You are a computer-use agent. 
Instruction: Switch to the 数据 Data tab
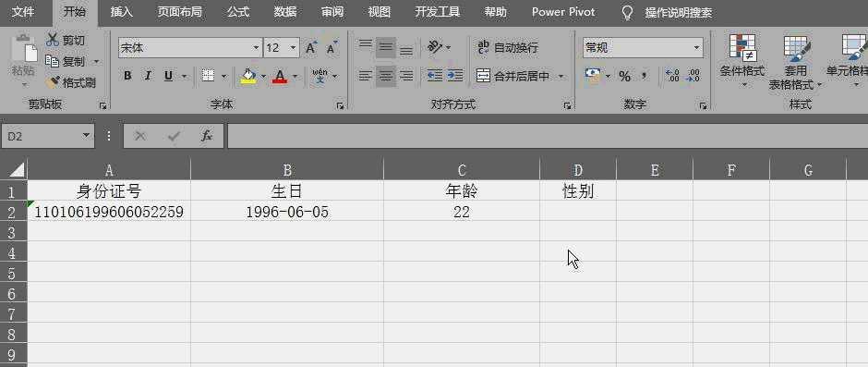tap(285, 12)
